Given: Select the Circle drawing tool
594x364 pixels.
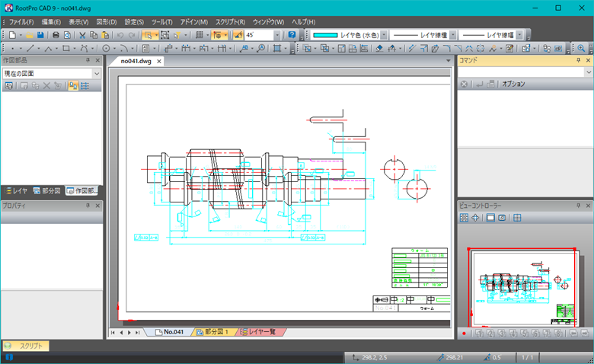Looking at the screenshot, I should tap(107, 49).
